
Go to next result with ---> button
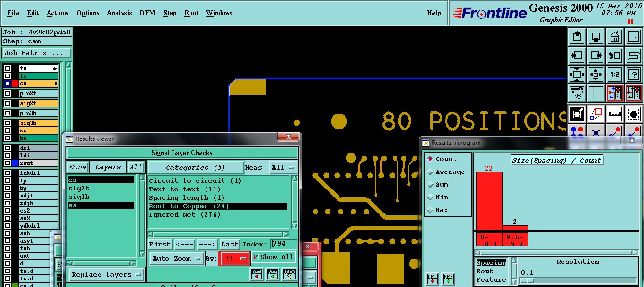[x=207, y=244]
